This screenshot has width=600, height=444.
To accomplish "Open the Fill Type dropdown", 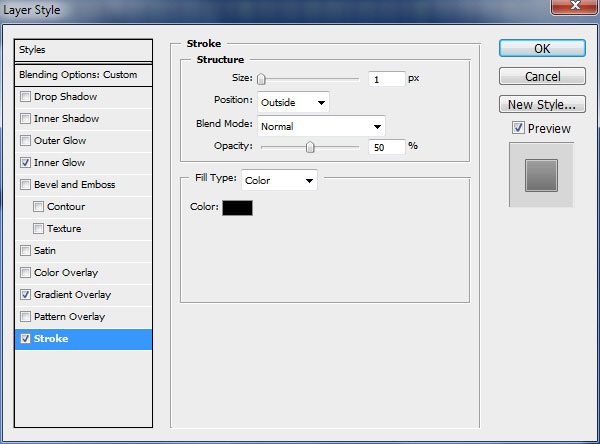I will [x=279, y=180].
